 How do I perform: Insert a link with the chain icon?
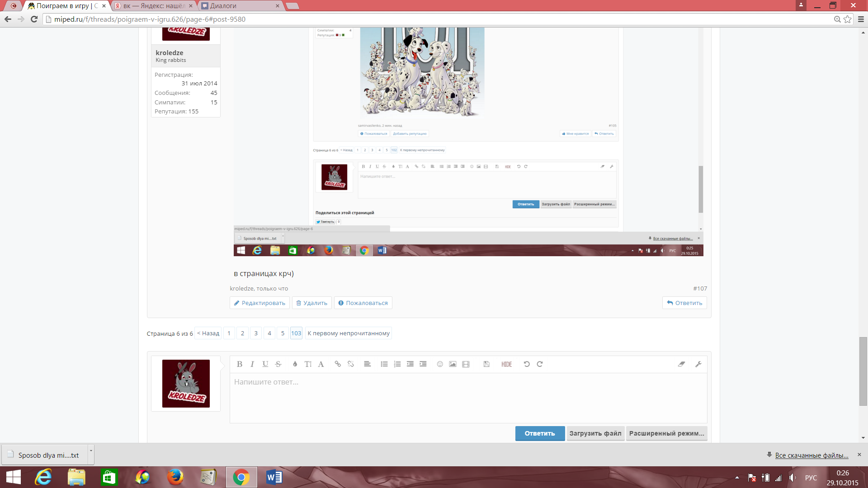[338, 364]
